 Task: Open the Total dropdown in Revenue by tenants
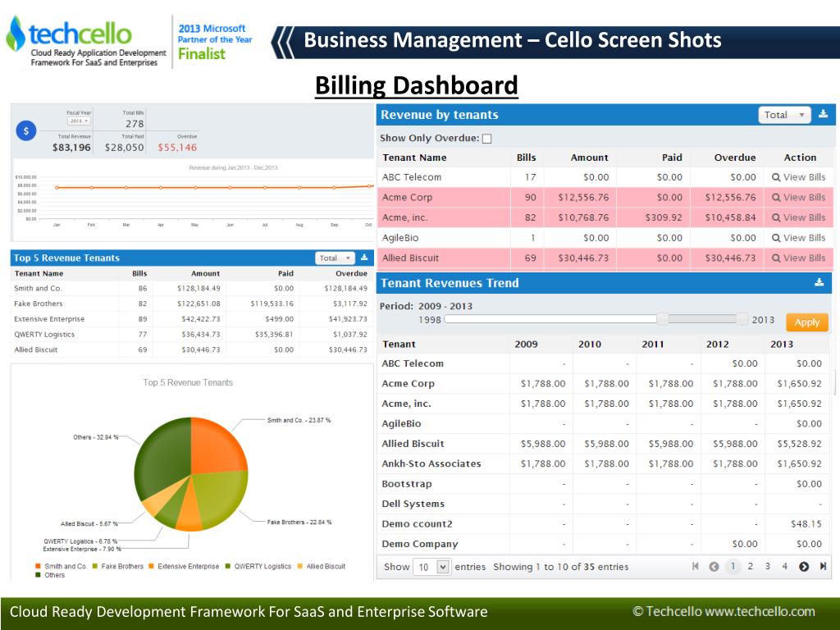[784, 115]
